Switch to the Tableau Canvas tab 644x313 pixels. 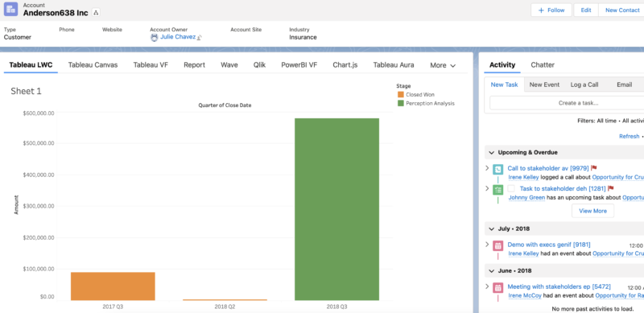pyautogui.click(x=93, y=65)
